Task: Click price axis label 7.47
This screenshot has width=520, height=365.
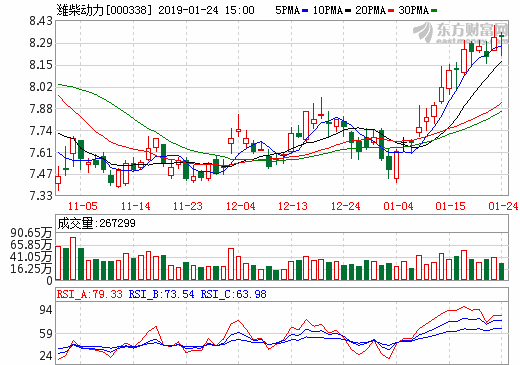Action: pyautogui.click(x=41, y=174)
